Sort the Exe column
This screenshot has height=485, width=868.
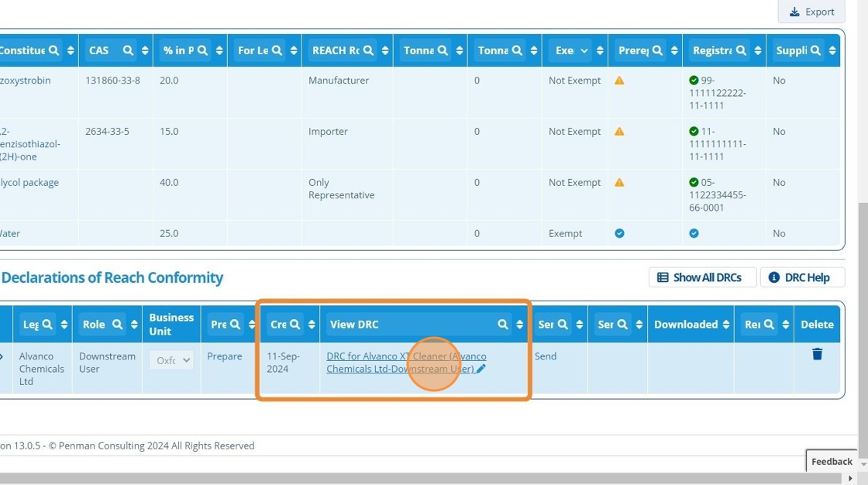600,50
